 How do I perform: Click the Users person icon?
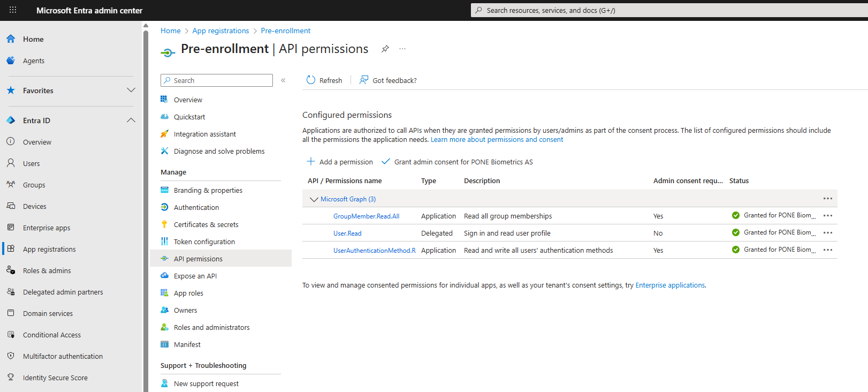[x=11, y=163]
